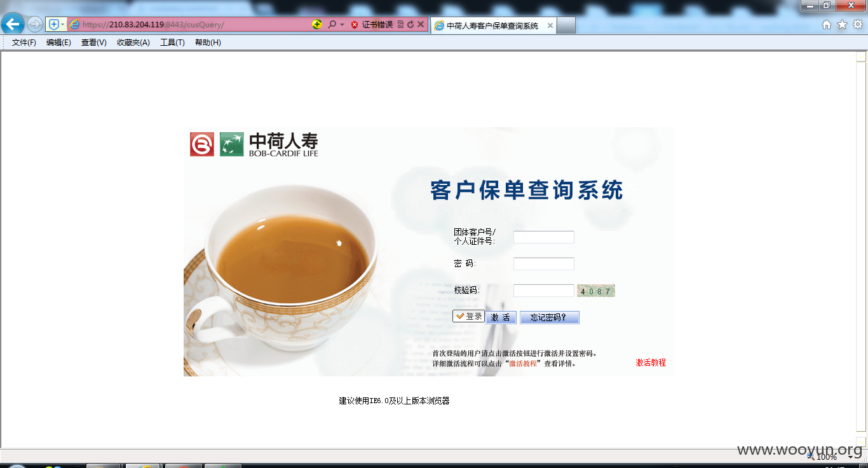Click the magnifier search icon in address bar
868x468 pixels.
(332, 25)
